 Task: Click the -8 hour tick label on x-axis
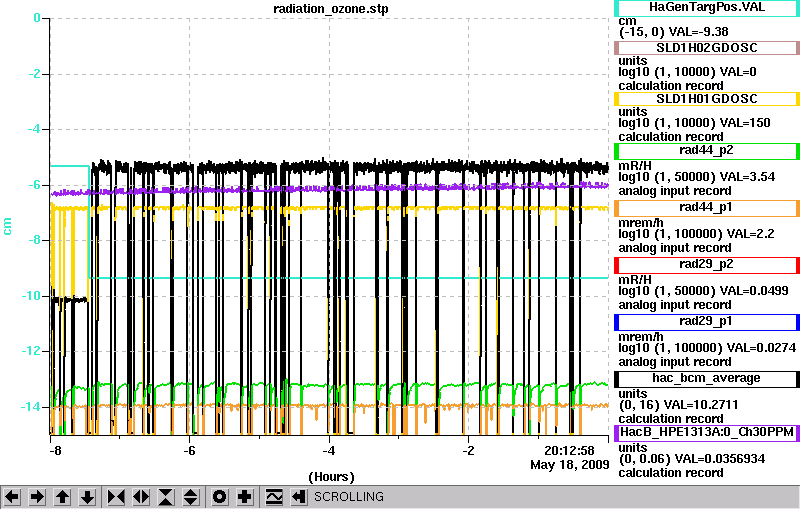pyautogui.click(x=55, y=451)
